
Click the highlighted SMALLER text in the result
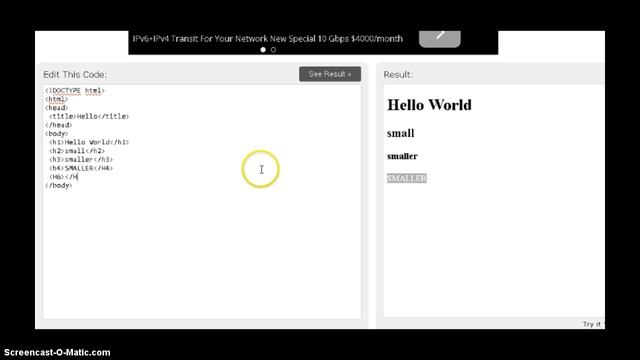pyautogui.click(x=407, y=178)
